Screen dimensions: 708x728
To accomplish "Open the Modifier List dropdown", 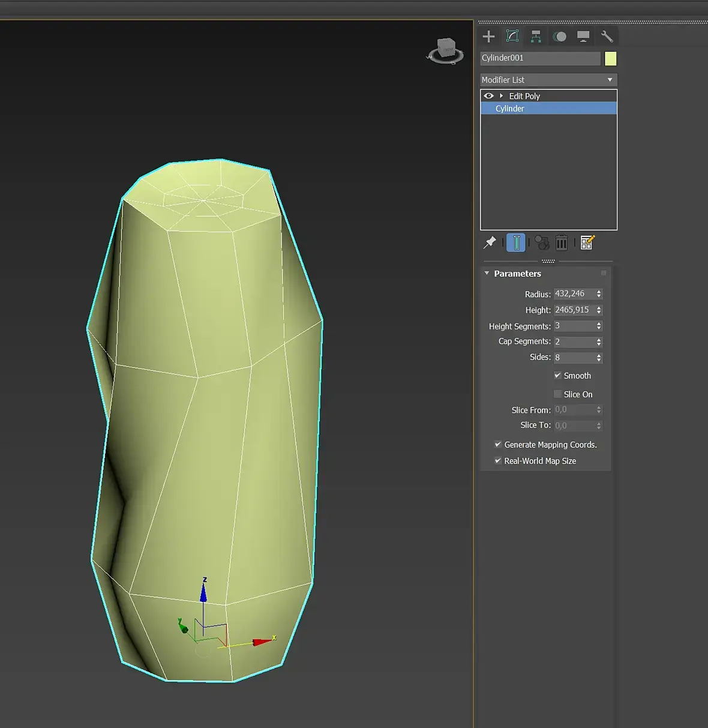I will (x=548, y=80).
